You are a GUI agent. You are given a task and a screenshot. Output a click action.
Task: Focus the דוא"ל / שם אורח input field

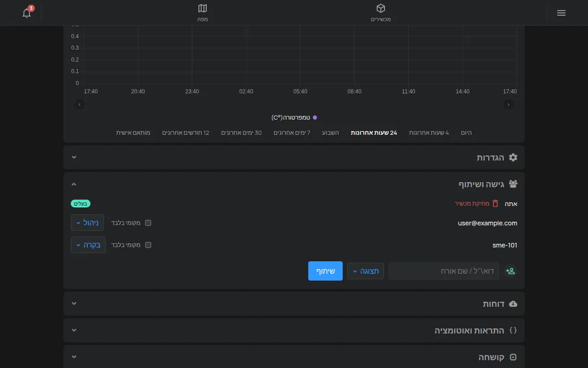point(444,271)
